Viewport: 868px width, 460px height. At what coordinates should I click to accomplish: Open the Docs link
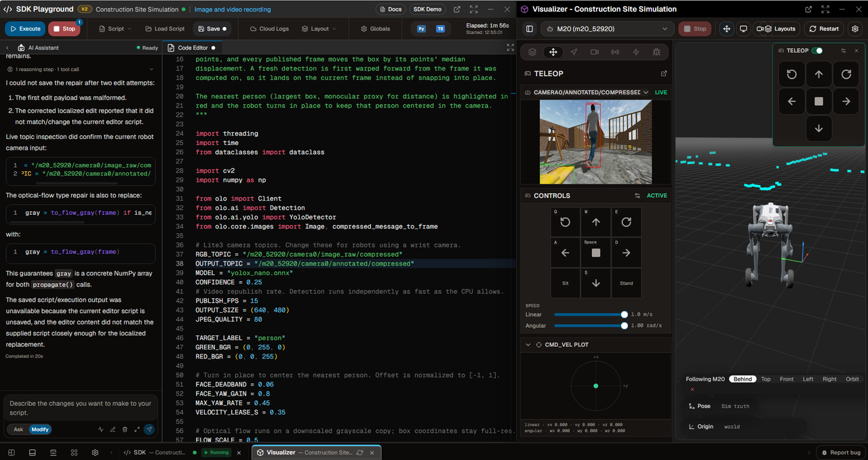pos(391,9)
